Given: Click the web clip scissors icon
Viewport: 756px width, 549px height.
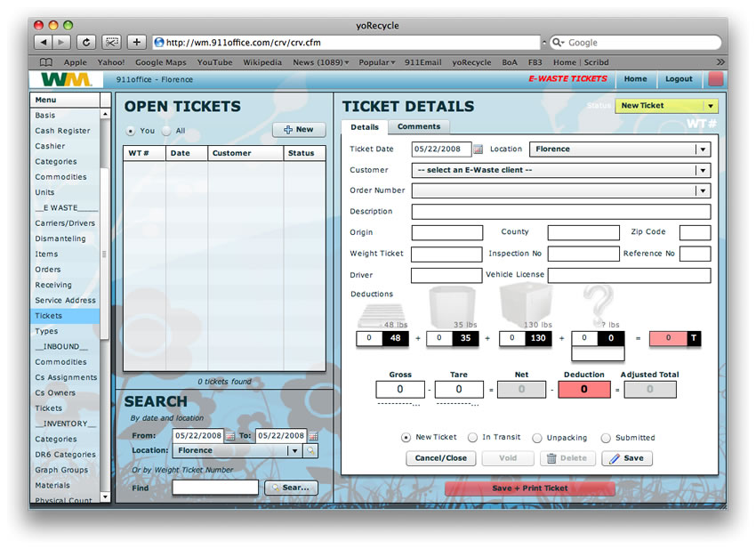Looking at the screenshot, I should tap(111, 42).
